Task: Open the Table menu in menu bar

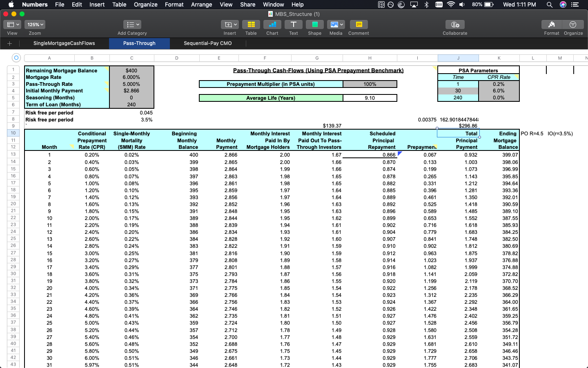Action: pyautogui.click(x=119, y=4)
